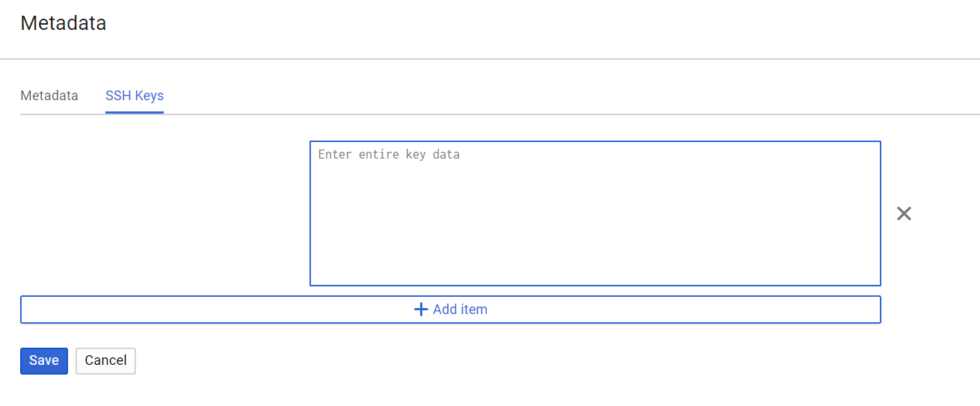Screen dimensions: 980x406
Task: Save the SSH key changes
Action: tap(44, 360)
